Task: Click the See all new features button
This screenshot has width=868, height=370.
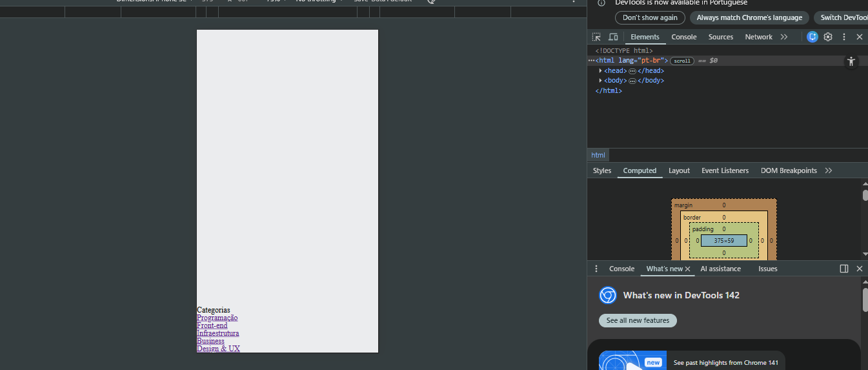Action: tap(638, 320)
